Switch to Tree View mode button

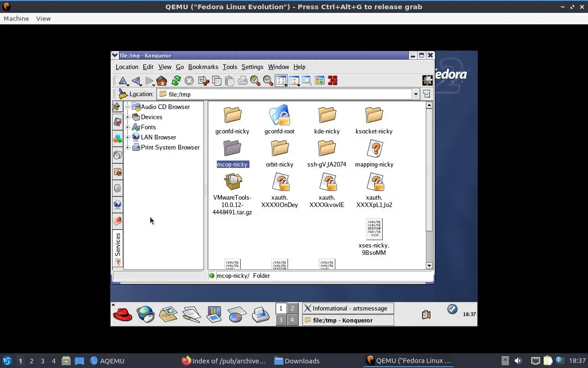(x=294, y=81)
